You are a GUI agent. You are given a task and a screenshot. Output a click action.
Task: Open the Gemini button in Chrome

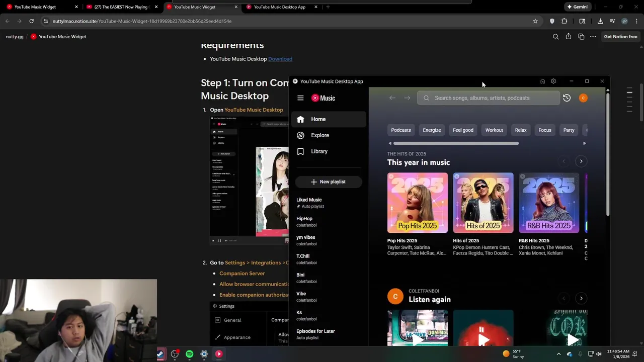click(577, 7)
